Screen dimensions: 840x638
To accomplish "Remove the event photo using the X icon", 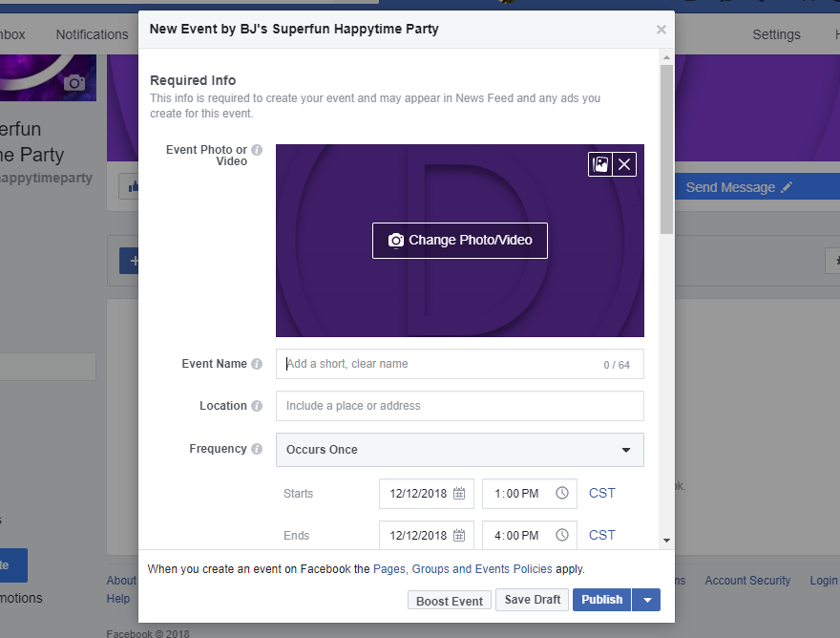I will coord(624,164).
